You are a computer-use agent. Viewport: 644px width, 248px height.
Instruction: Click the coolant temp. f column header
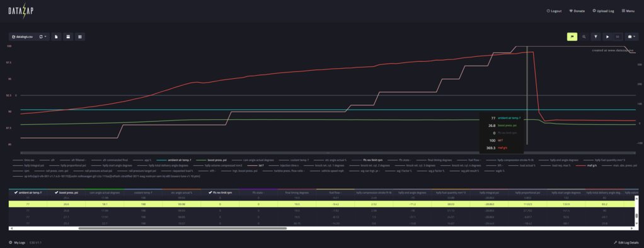[143, 192]
